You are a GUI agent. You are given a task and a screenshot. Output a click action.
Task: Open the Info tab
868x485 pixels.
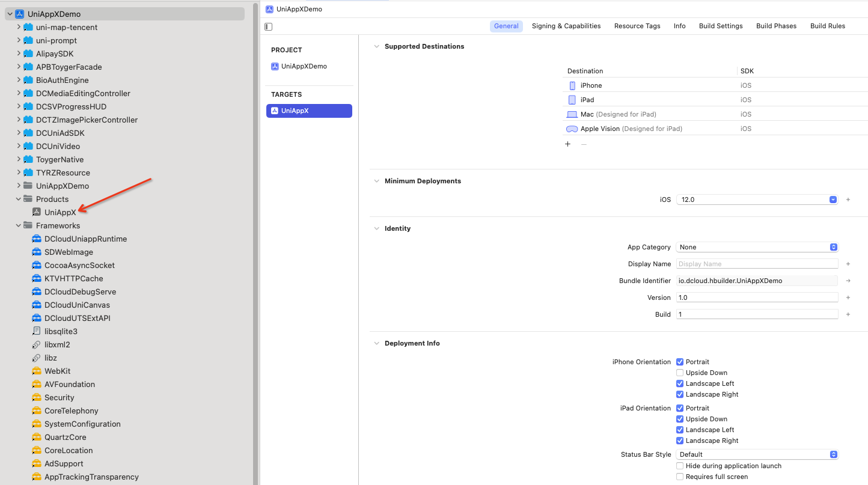tap(680, 26)
